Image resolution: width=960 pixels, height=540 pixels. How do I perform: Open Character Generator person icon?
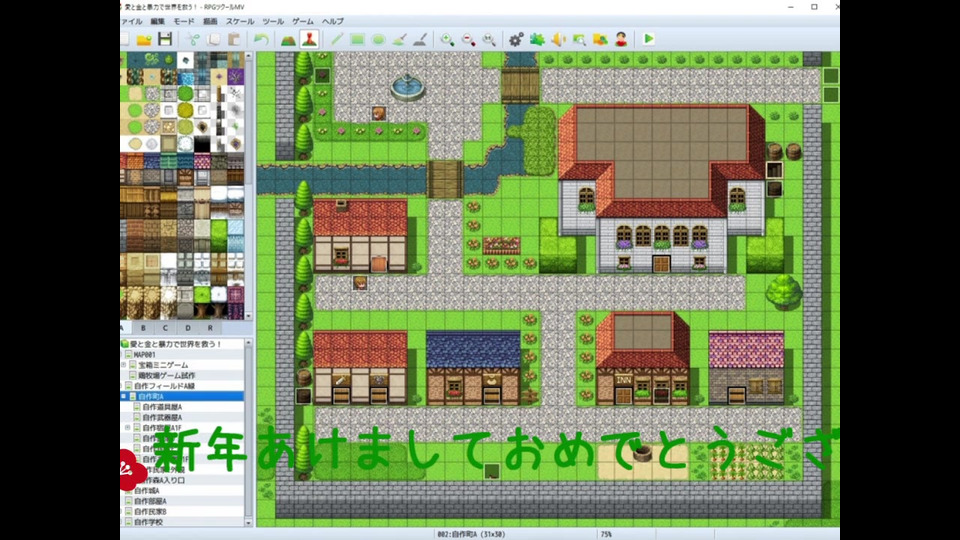621,39
